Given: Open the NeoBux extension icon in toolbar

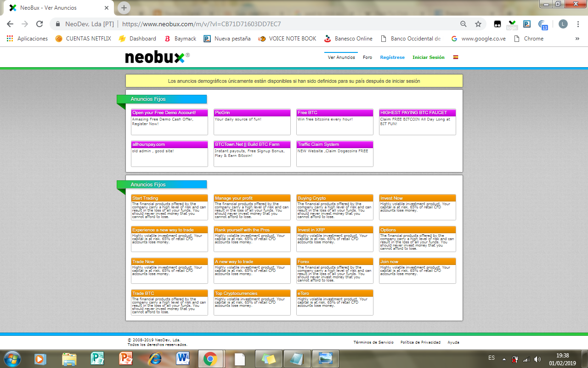Looking at the screenshot, I should 512,24.
